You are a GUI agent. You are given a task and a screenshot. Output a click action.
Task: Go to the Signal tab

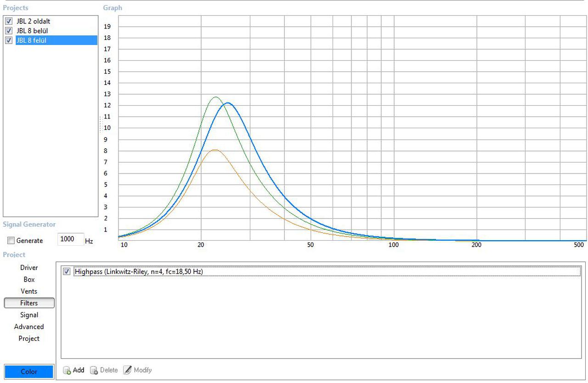coord(29,315)
